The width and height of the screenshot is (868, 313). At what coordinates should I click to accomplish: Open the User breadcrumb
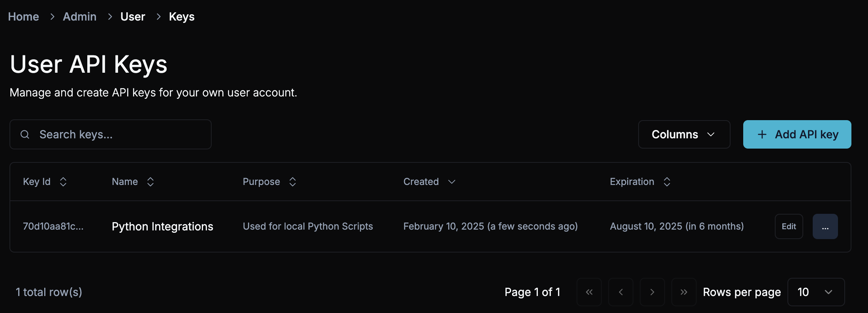pos(133,17)
